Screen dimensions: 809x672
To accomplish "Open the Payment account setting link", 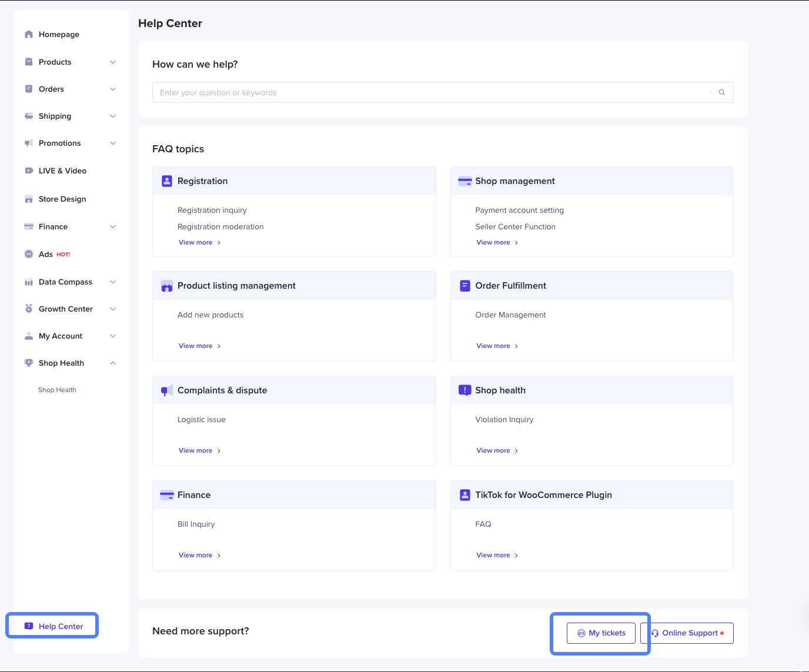I will 519,210.
